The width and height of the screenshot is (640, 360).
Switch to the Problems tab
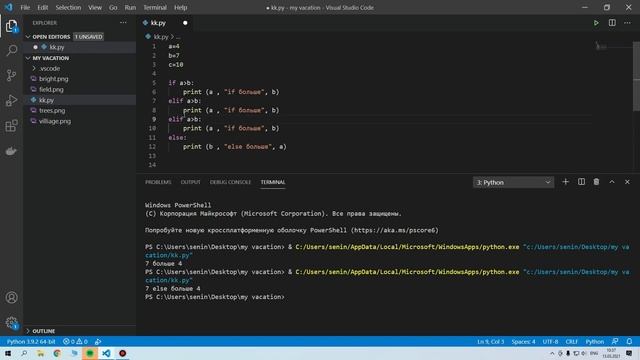tap(158, 182)
